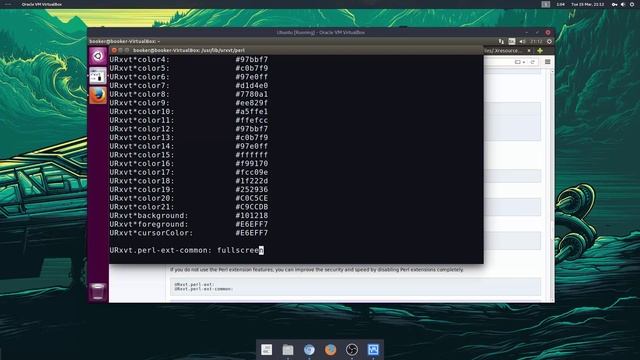This screenshot has height=360, width=640.
Task: Close the urxvt terminal window
Action: pos(114,50)
